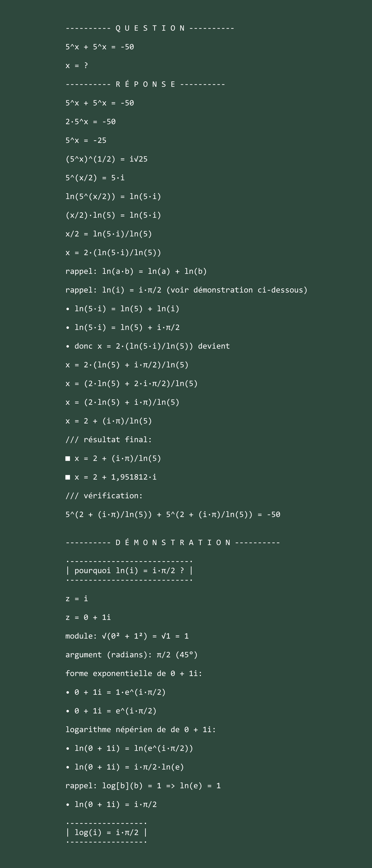372x868 pixels.
Task: Click the 'rappel: ln(a·b) = ln(a) + ln(b)' line
Action: [136, 271]
